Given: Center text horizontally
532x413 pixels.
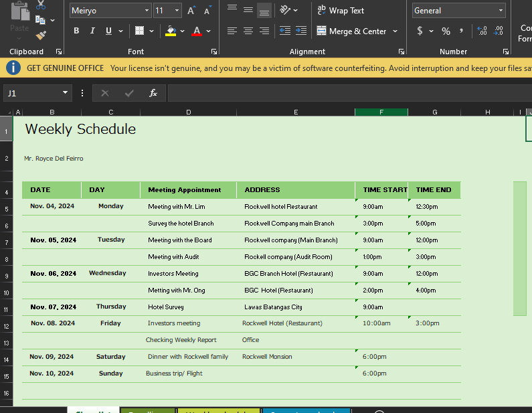Looking at the screenshot, I should click(248, 31).
